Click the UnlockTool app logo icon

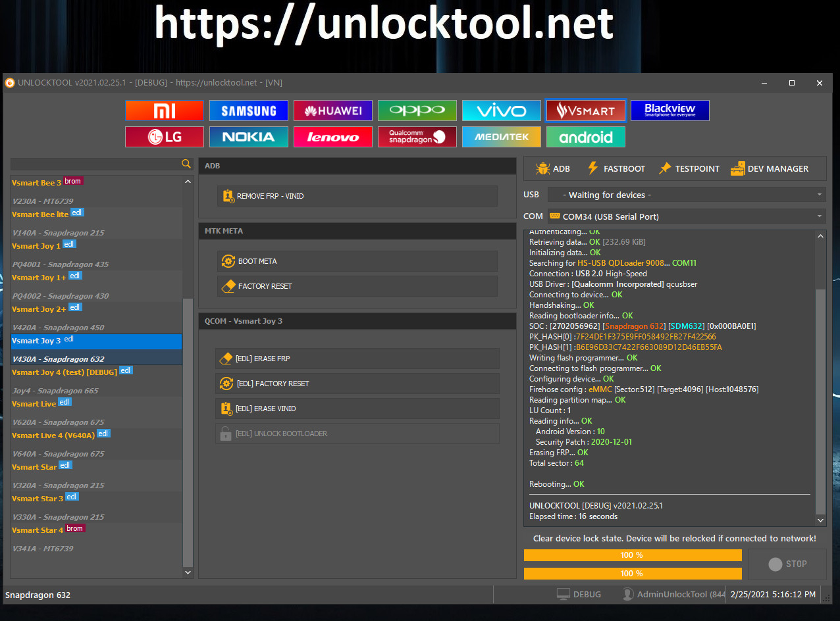(x=10, y=83)
